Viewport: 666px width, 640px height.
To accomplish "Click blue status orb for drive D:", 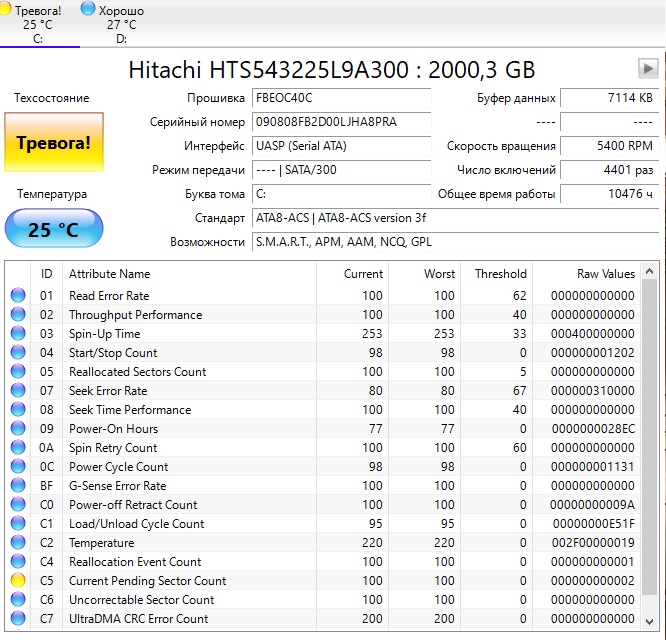I will (x=88, y=9).
